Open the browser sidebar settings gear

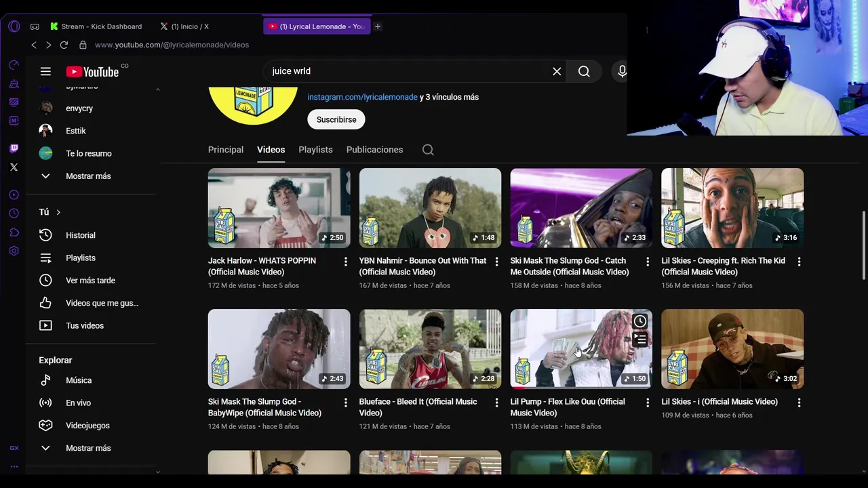coord(14,251)
